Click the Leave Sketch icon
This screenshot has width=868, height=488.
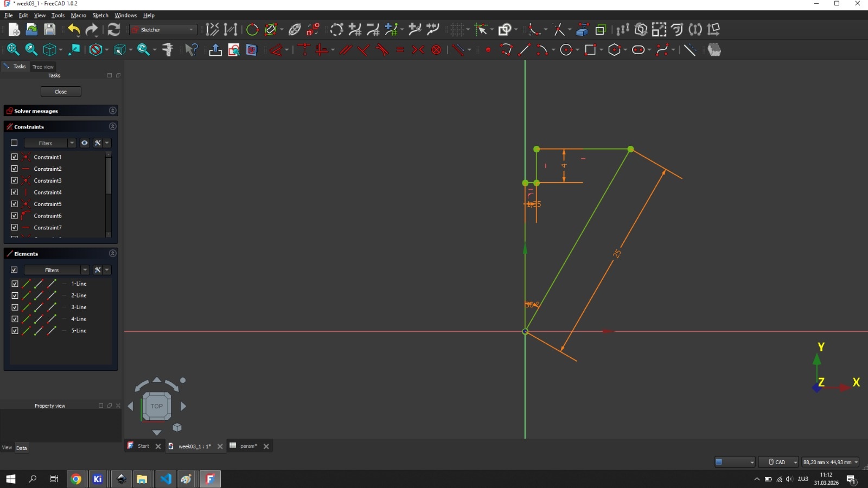(x=215, y=50)
